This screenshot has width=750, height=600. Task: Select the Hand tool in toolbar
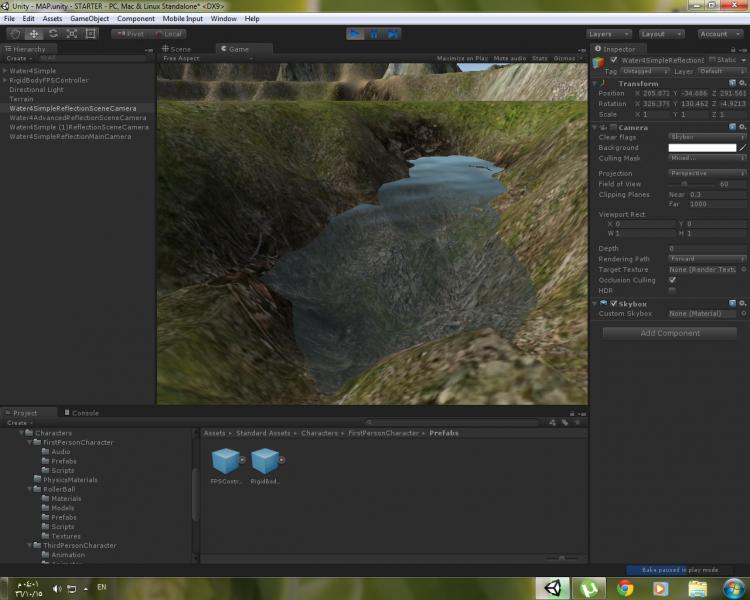click(x=15, y=34)
